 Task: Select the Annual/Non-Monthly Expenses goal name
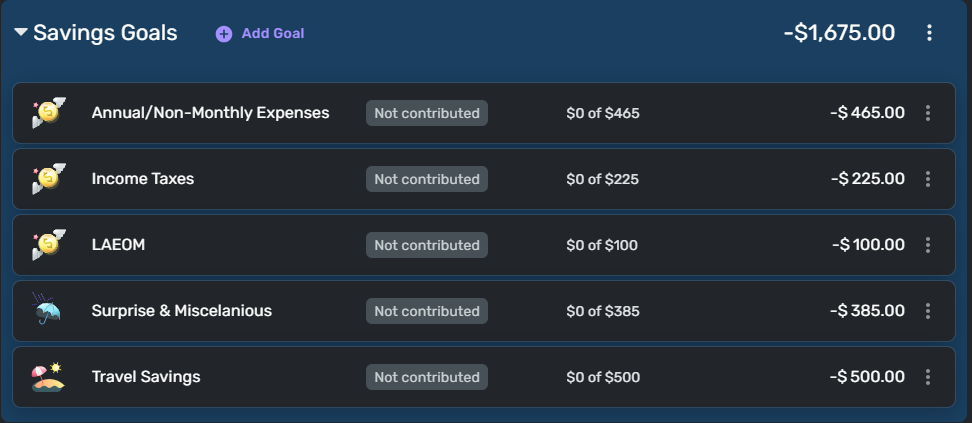coord(210,113)
